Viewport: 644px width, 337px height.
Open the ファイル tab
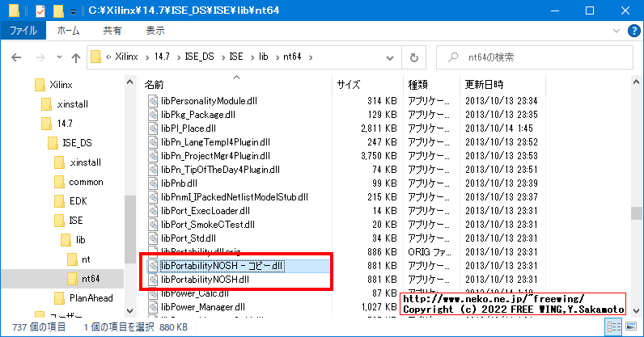[23, 31]
